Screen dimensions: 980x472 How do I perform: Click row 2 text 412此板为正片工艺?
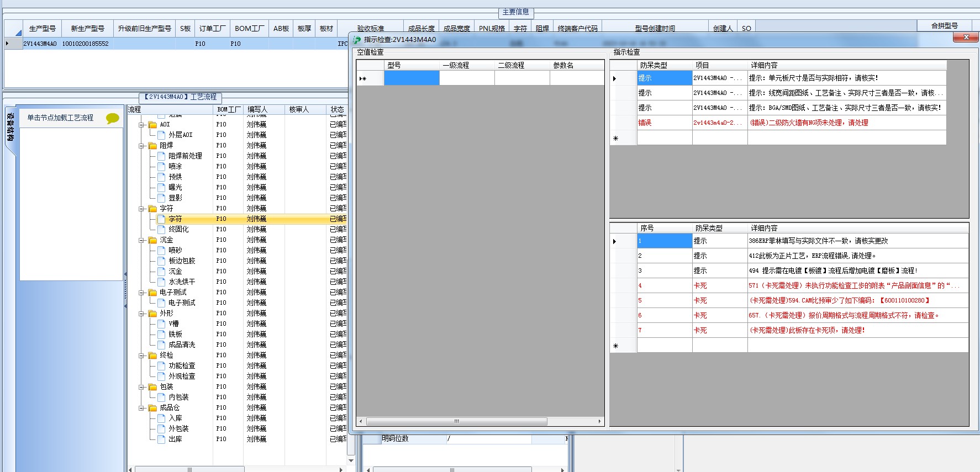click(812, 256)
